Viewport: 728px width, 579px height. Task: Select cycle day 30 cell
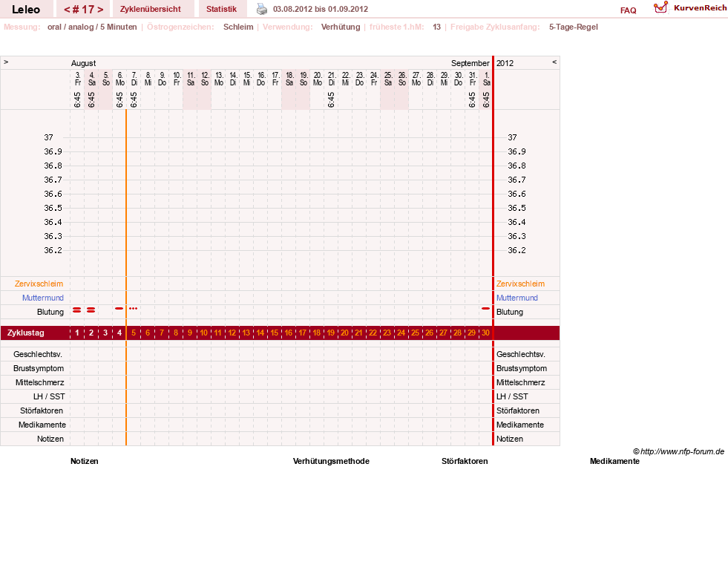tap(485, 333)
